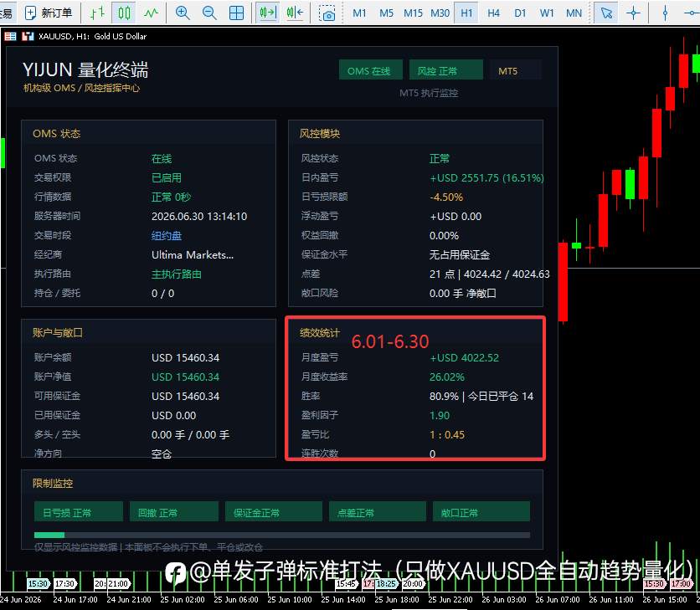Switch chart to bar chart mode
Viewport: 700px width, 610px height.
(x=97, y=13)
